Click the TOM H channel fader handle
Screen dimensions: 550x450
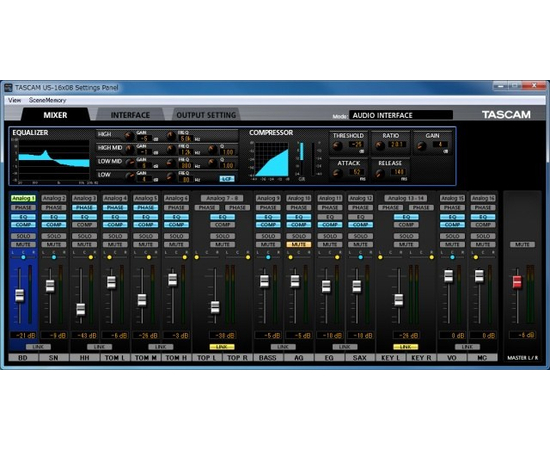(x=172, y=280)
